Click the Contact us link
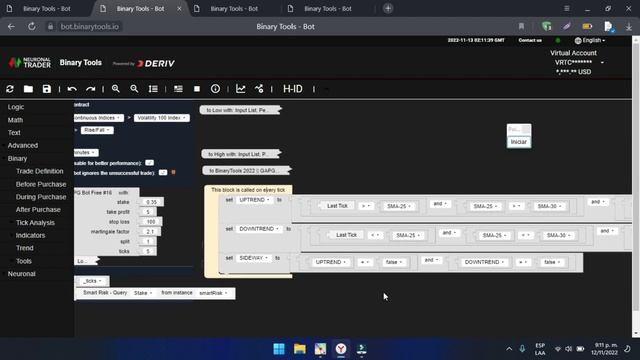This screenshot has width=640, height=360. 530,40
